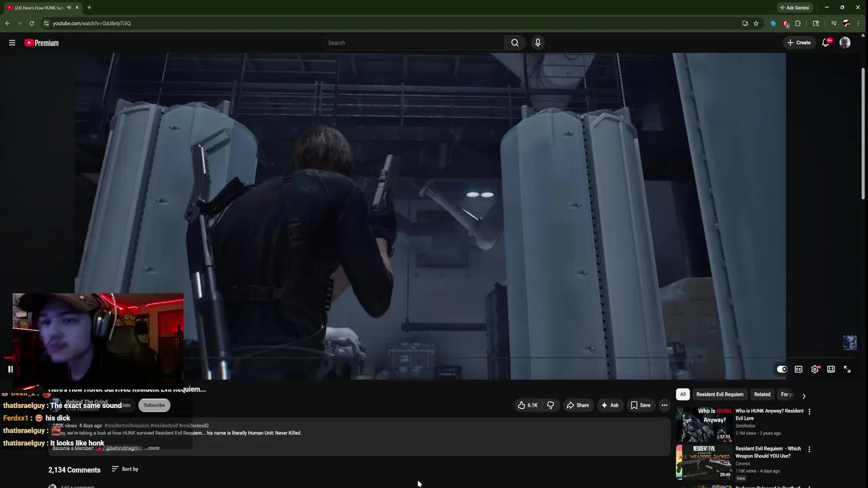Open options menu for Which Weapon video
The image size is (868, 488).
[x=809, y=449]
